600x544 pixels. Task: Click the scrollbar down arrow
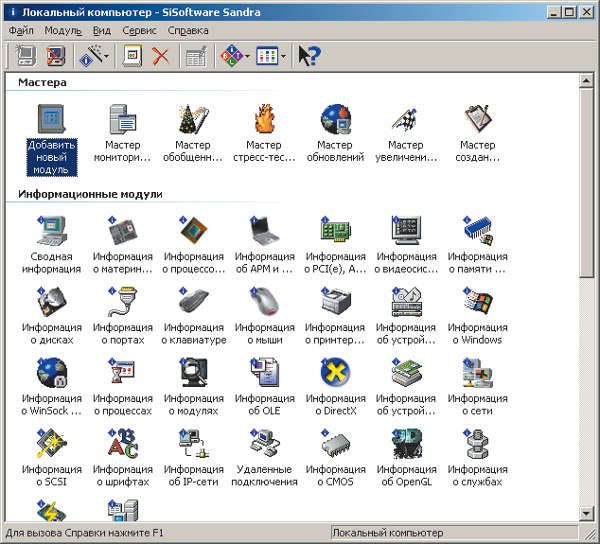click(x=586, y=513)
